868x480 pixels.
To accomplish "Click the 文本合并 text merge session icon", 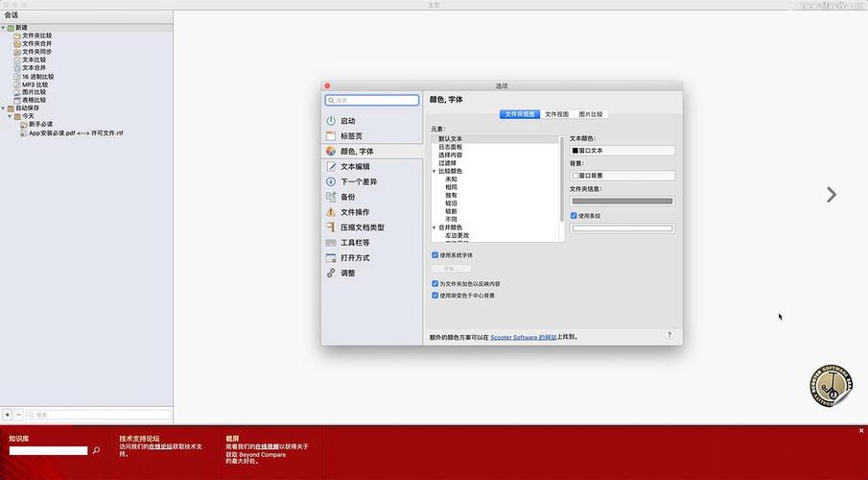I will (17, 67).
